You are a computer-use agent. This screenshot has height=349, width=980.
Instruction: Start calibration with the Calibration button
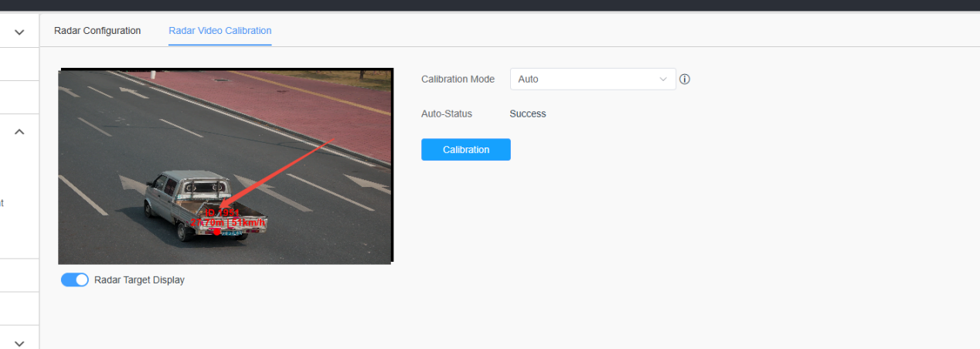pyautogui.click(x=466, y=150)
